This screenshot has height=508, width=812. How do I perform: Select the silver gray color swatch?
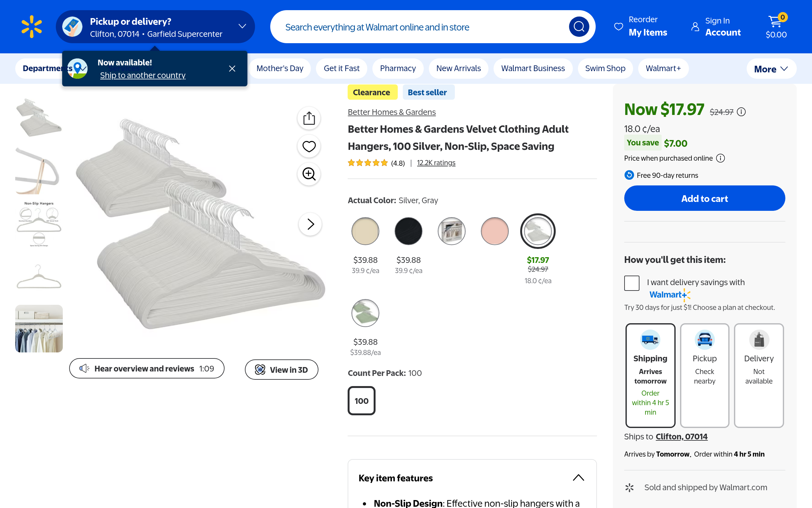[538, 231]
